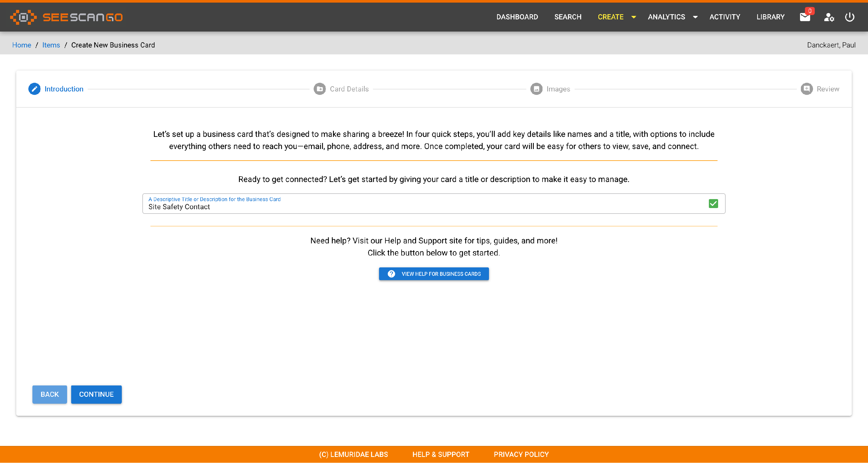Click the Review step icon

coord(806,89)
